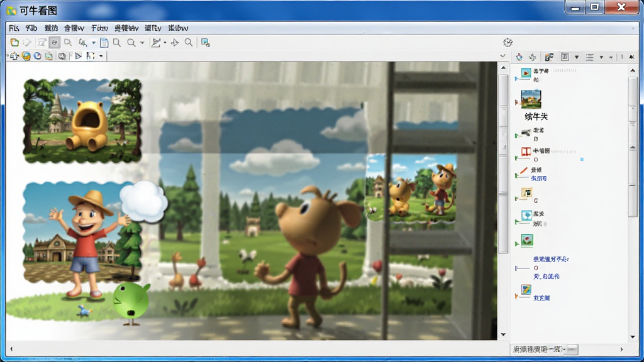Viewport: 644px width, 362px height.
Task: Click the picture icon at end of top toolbar
Action: click(x=206, y=42)
